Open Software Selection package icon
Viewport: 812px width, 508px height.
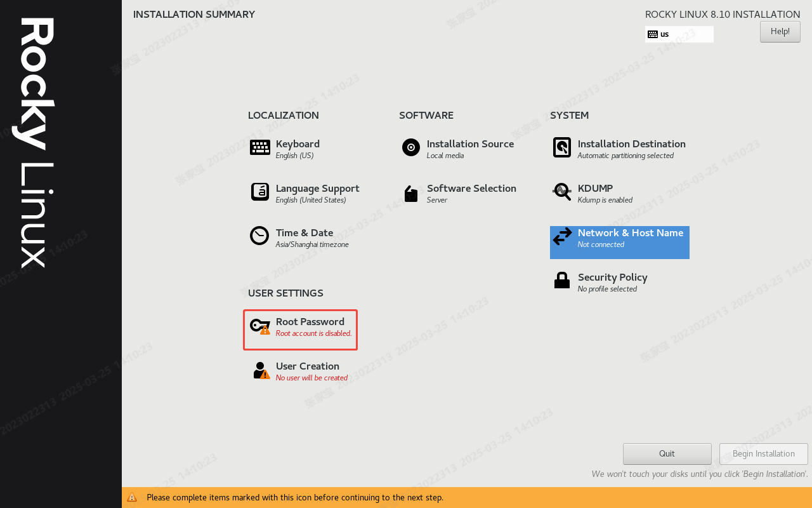pos(411,193)
